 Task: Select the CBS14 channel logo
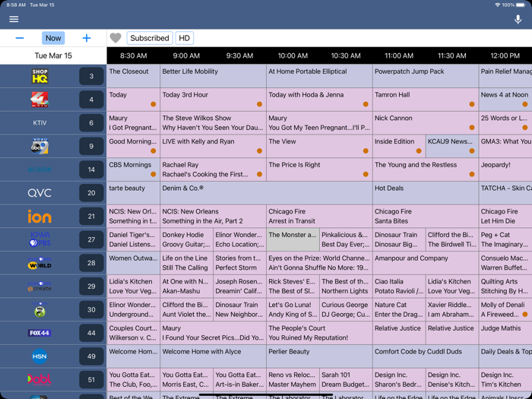pyautogui.click(x=40, y=169)
